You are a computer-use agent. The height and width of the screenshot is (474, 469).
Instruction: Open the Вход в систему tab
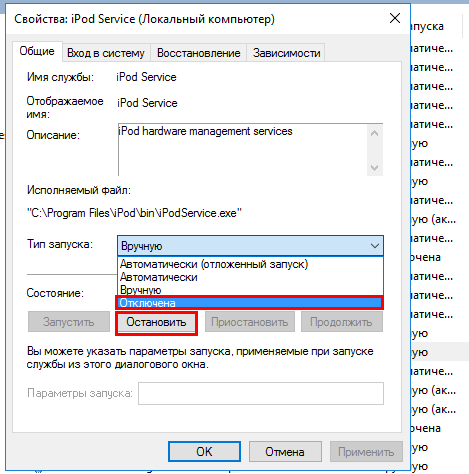coord(106,53)
